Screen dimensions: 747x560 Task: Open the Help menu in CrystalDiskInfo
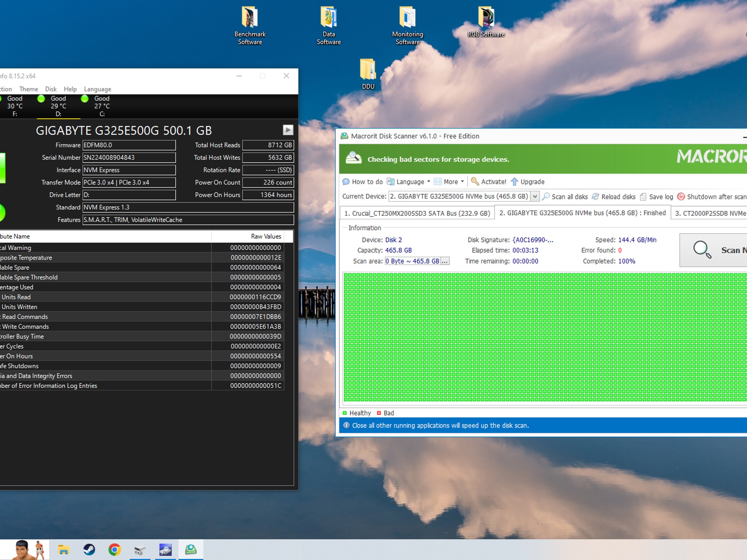pos(70,89)
